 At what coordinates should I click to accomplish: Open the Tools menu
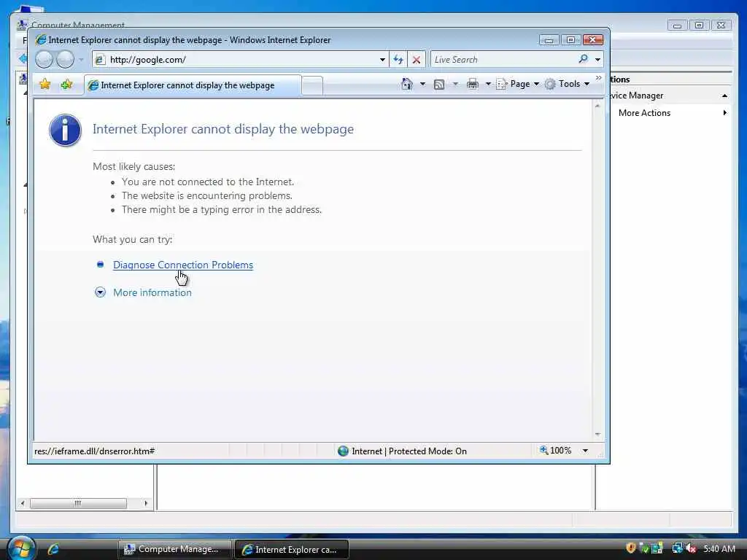click(568, 84)
